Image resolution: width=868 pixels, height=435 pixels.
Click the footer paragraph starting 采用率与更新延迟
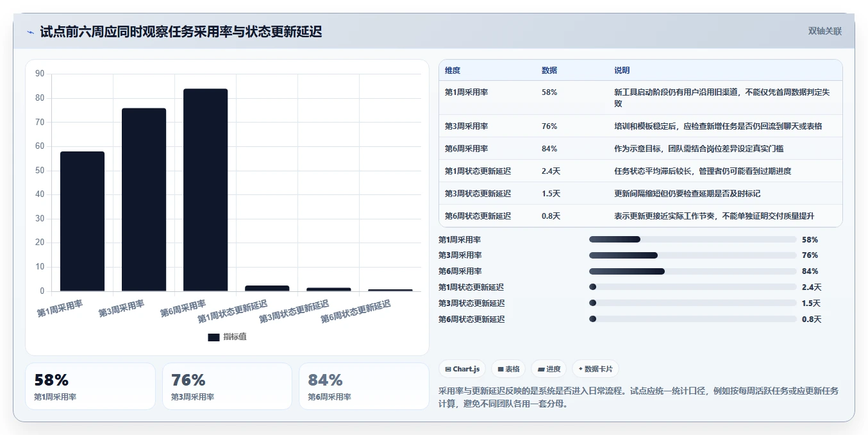638,397
